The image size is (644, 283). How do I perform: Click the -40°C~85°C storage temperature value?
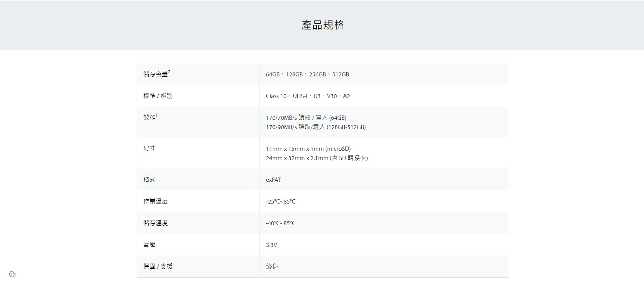click(280, 223)
